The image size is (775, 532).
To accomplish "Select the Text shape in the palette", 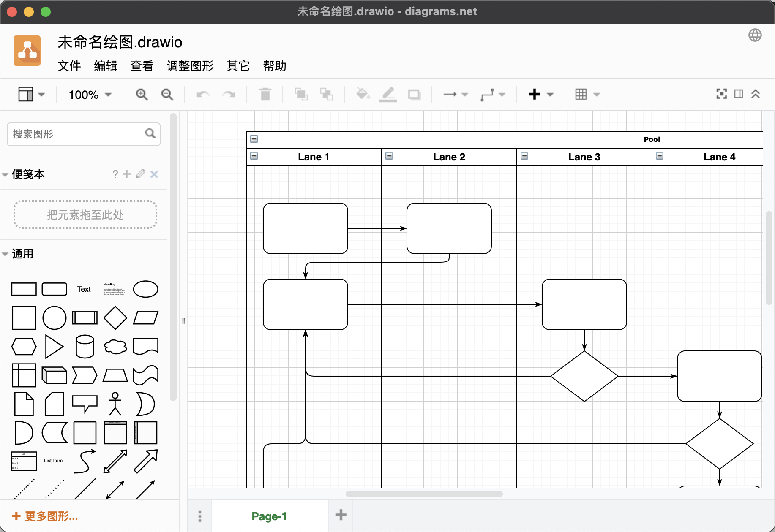I will click(84, 289).
